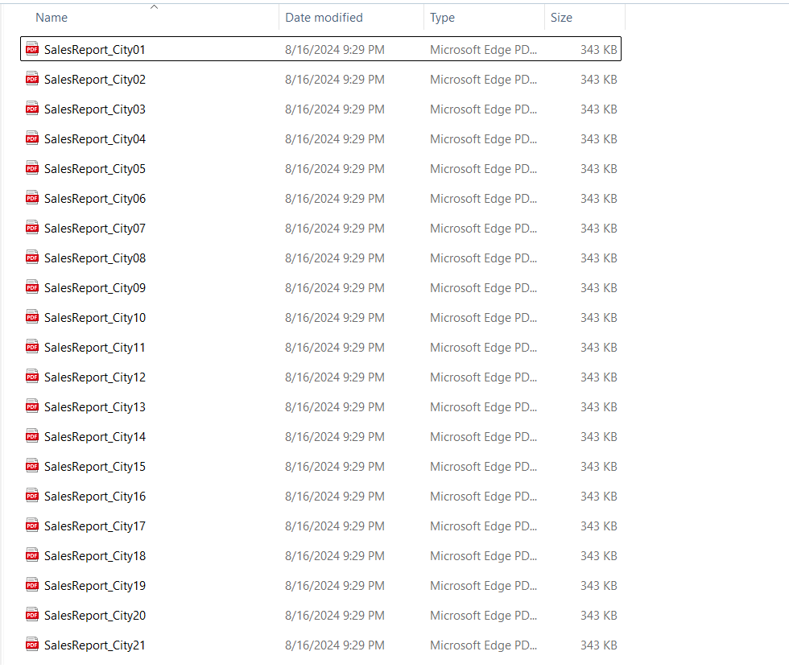Click the PDF icon of SalesReport_City19
This screenshot has width=789, height=672.
32,584
